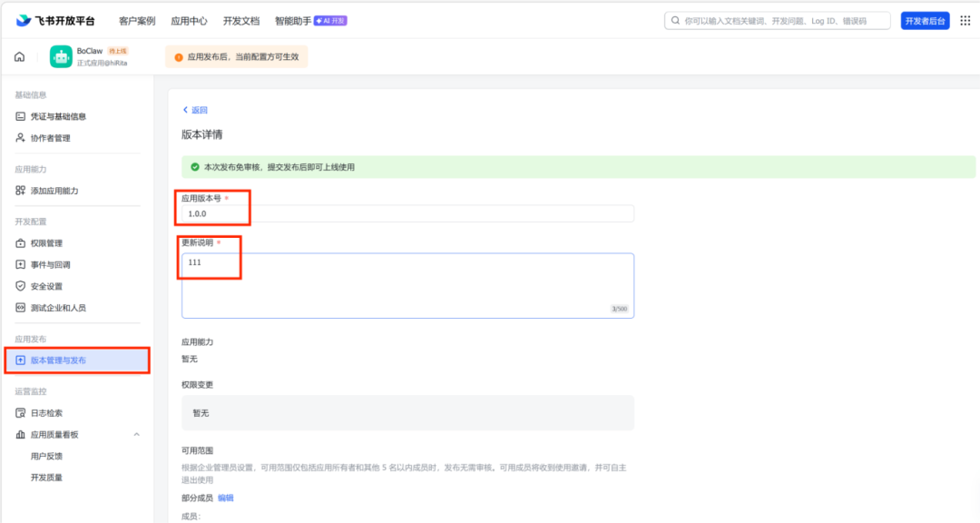This screenshot has height=523, width=980.
Task: Click the 事件与回调 icon
Action: point(21,264)
